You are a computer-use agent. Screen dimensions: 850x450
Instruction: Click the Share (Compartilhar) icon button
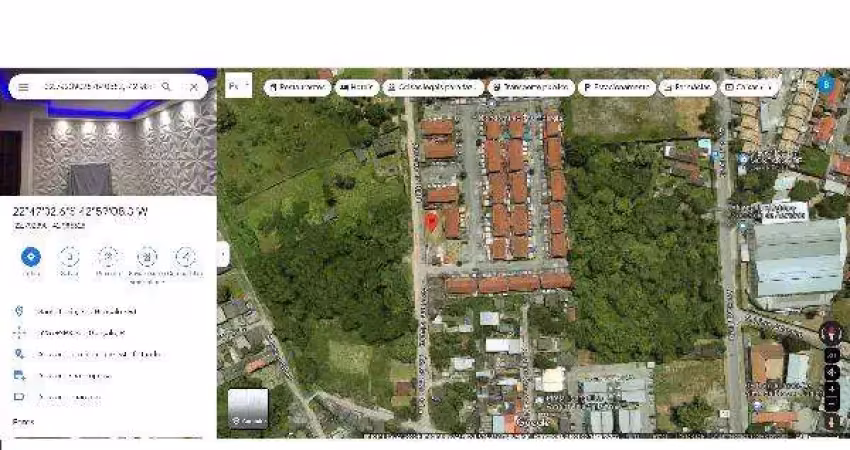tap(185, 257)
